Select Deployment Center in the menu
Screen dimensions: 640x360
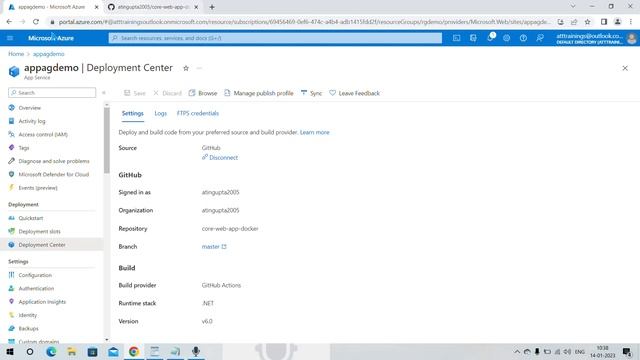click(x=42, y=245)
